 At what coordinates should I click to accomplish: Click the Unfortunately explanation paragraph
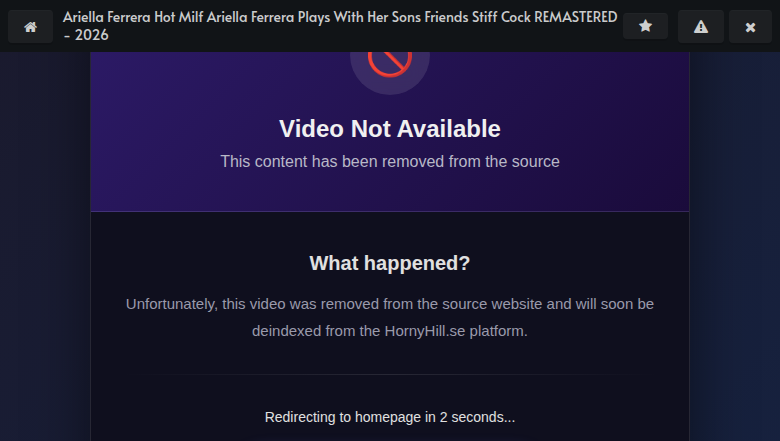click(390, 317)
